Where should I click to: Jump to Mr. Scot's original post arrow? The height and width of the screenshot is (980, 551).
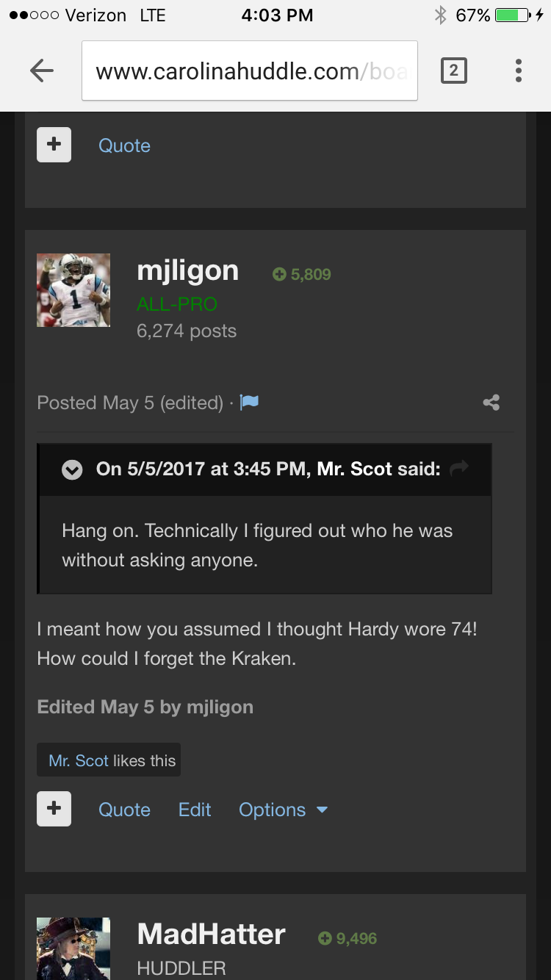tap(459, 469)
